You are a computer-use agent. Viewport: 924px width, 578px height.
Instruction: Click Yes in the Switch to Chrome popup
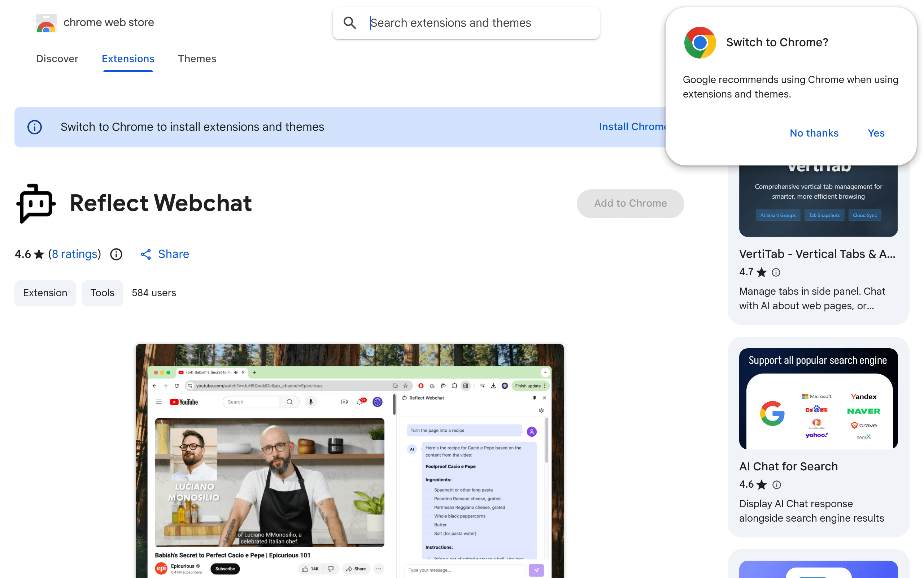[876, 133]
